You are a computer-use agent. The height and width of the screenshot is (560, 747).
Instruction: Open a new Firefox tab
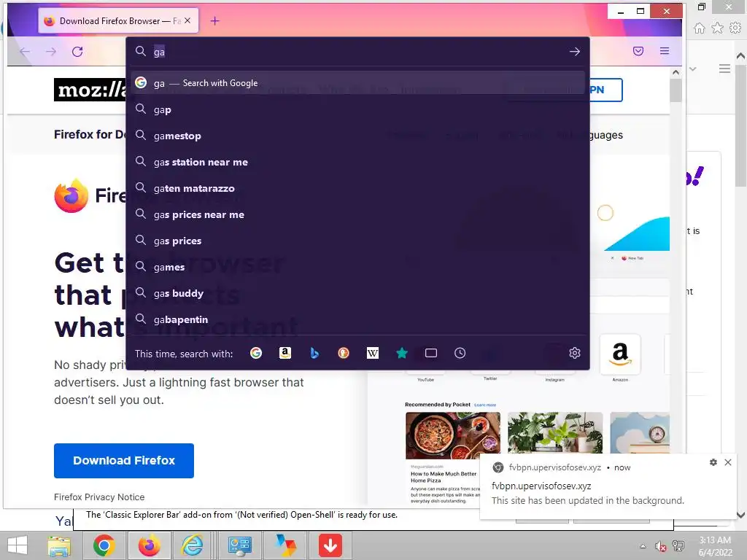pyautogui.click(x=215, y=21)
